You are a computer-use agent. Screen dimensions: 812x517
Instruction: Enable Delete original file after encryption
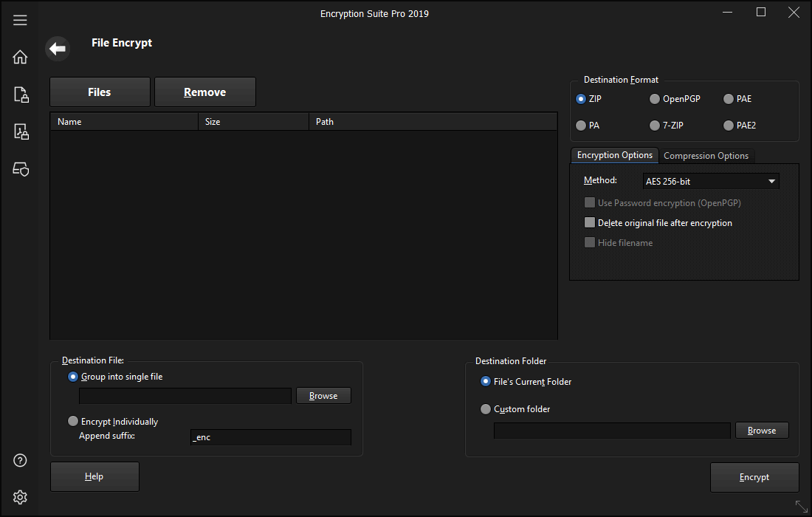coord(590,222)
